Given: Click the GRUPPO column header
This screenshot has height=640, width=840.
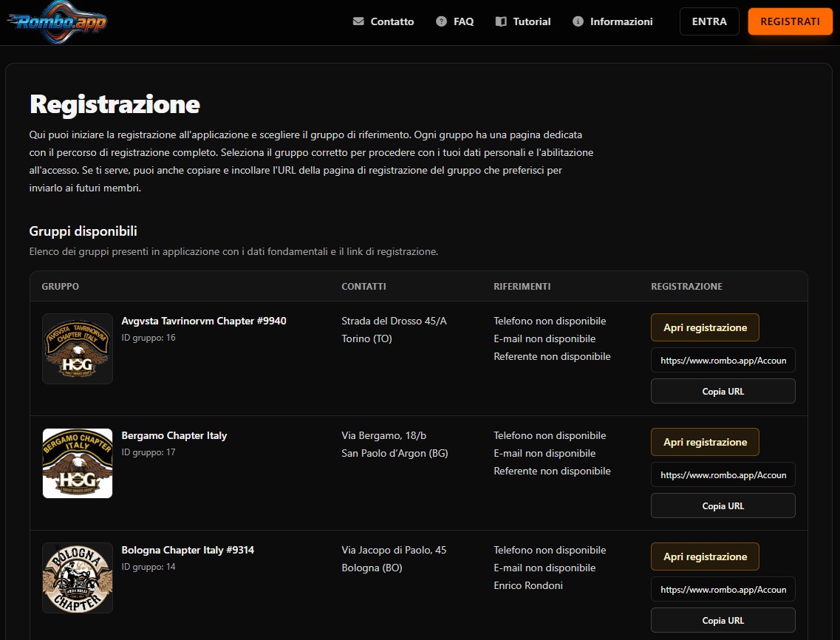Looking at the screenshot, I should coord(61,287).
